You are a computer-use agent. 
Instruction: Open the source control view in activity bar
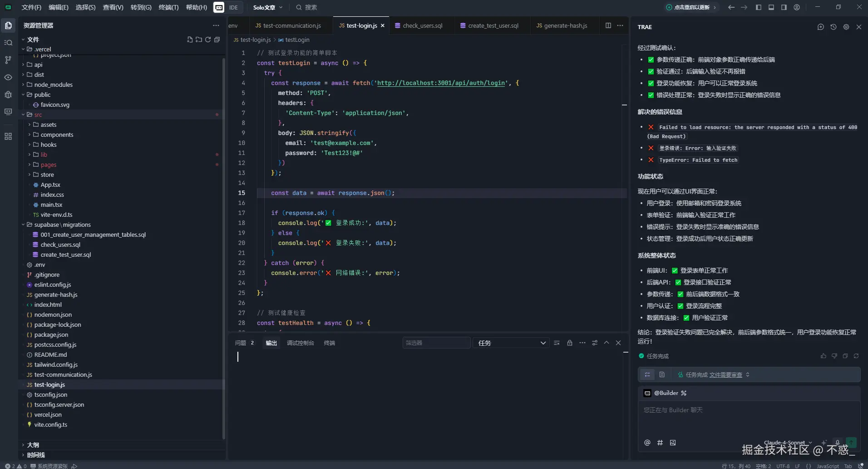click(8, 60)
